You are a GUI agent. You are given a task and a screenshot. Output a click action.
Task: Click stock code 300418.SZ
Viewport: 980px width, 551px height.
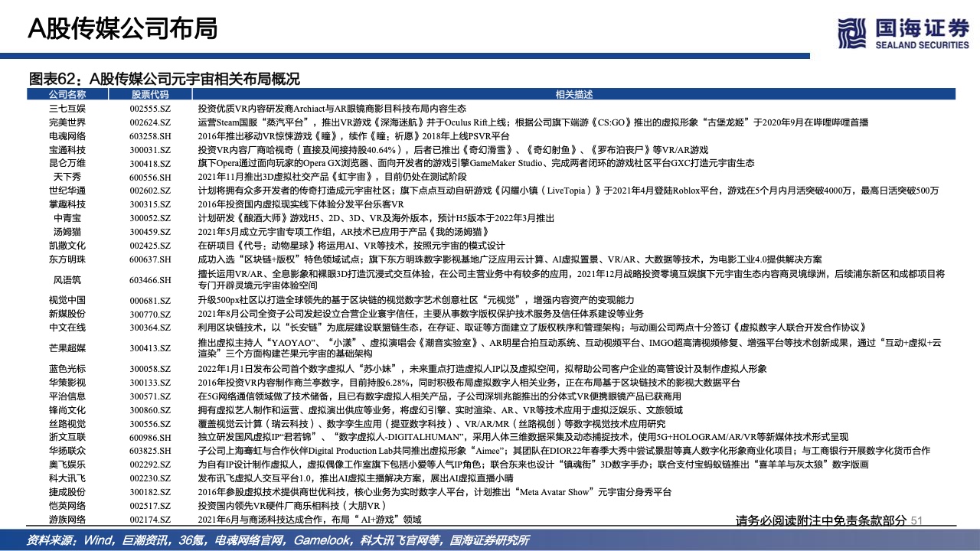pyautogui.click(x=150, y=163)
